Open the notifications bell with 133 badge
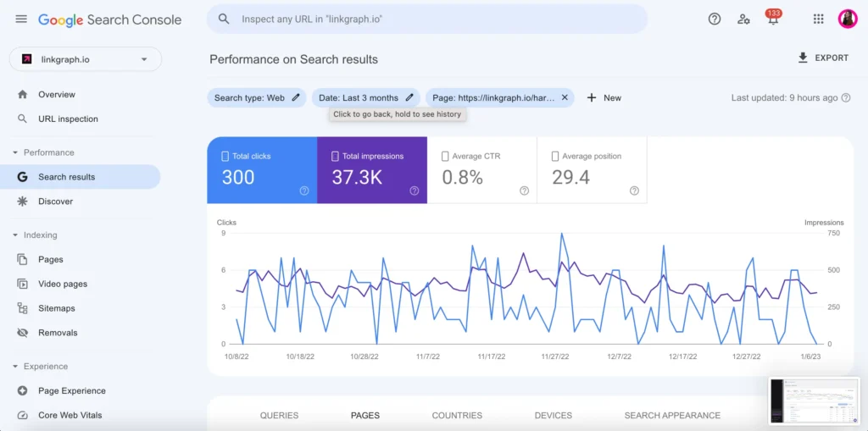This screenshot has width=868, height=431. click(772, 19)
